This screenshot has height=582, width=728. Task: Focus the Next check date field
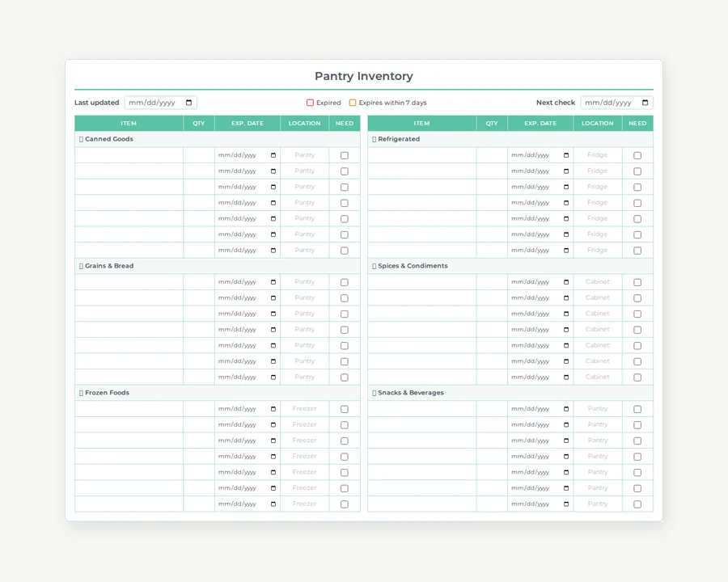pyautogui.click(x=617, y=103)
